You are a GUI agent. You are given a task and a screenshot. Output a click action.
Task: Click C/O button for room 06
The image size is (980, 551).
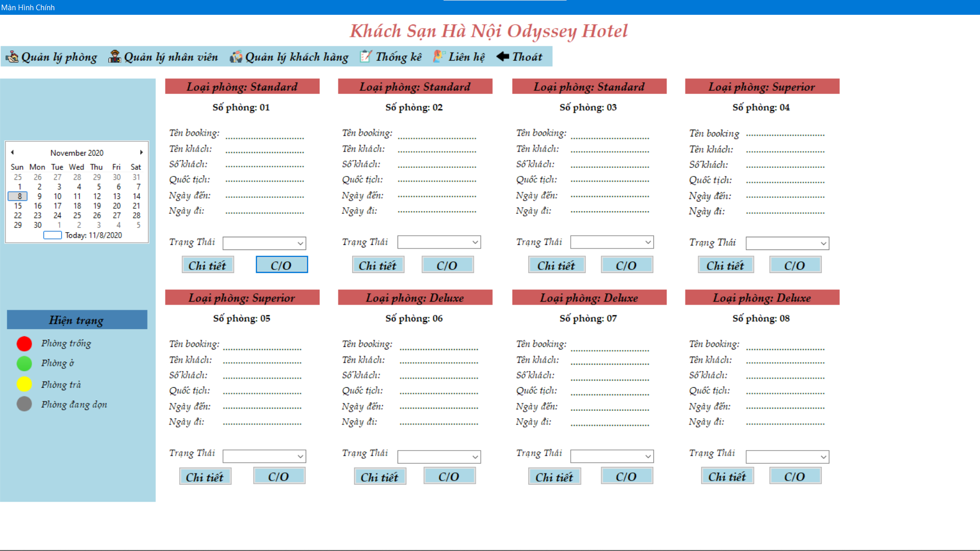click(x=450, y=477)
